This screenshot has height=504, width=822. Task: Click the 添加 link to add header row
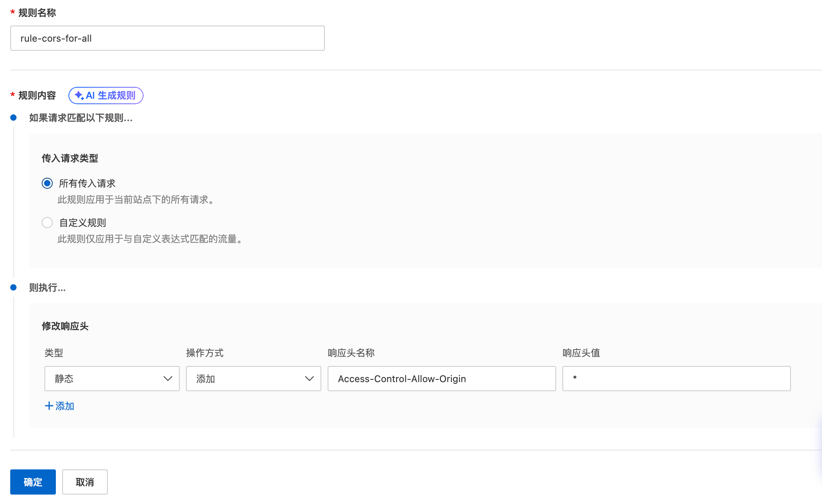coord(65,406)
